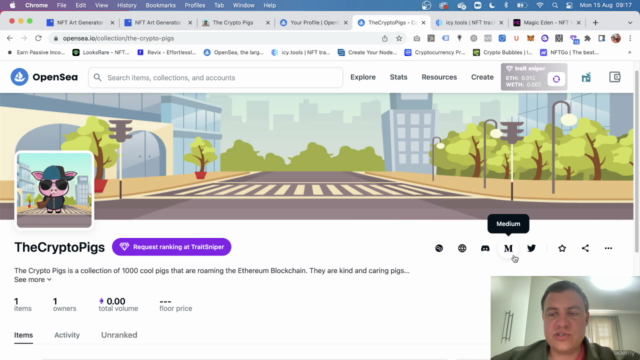The height and width of the screenshot is (360, 640).
Task: Click the total volume stat
Action: point(118,304)
